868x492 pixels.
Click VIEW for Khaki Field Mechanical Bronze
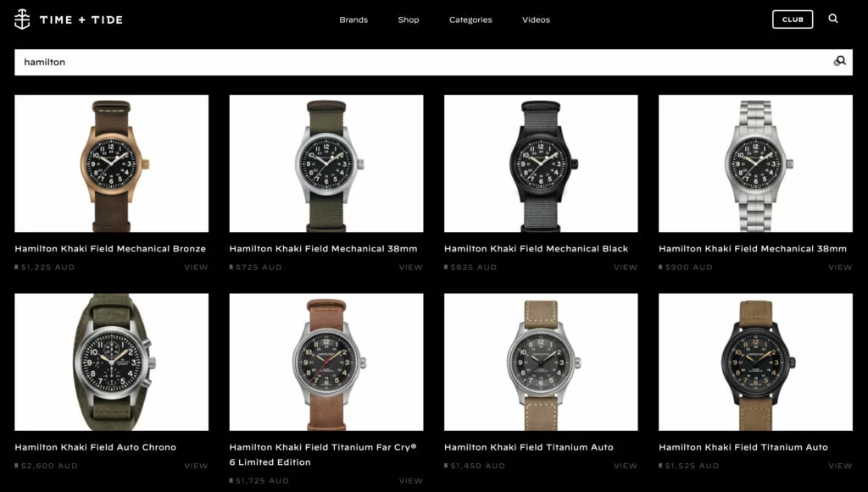point(196,267)
